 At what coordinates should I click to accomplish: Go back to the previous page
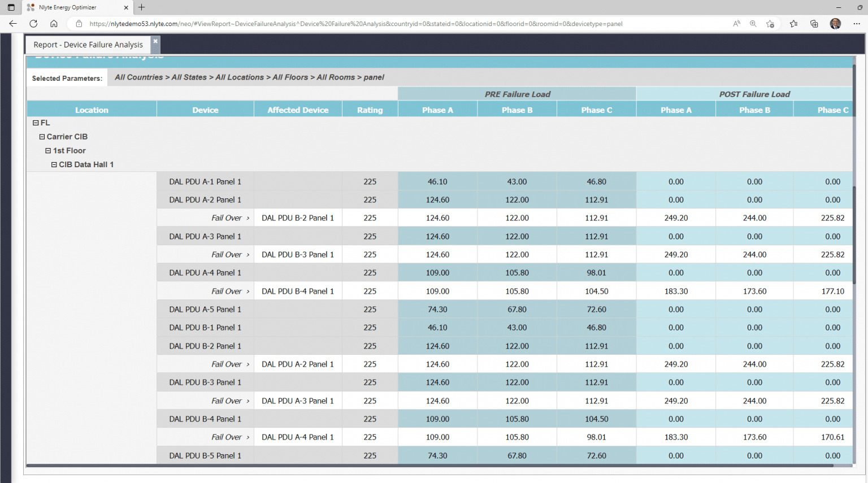[x=12, y=24]
